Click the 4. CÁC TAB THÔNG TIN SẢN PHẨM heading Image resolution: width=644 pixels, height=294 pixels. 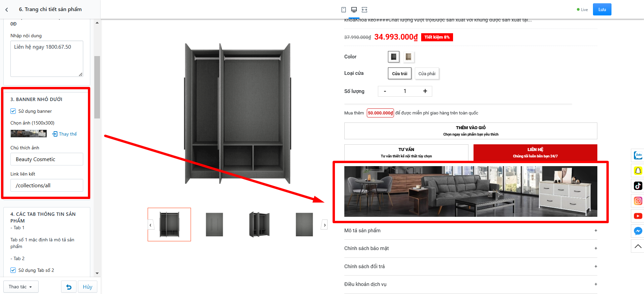[x=43, y=217]
